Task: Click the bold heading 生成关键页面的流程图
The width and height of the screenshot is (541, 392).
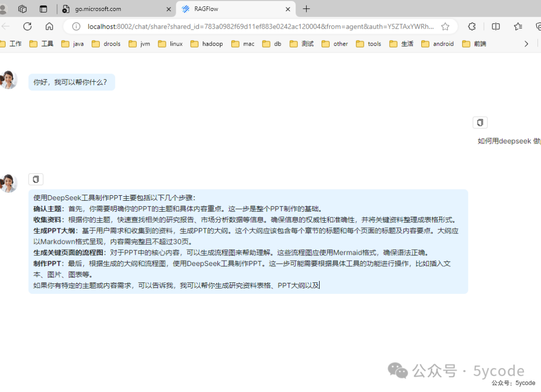Action: coord(68,253)
